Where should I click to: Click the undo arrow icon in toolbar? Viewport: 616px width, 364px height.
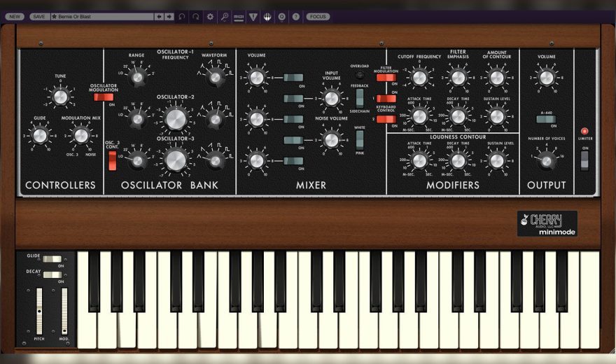181,17
